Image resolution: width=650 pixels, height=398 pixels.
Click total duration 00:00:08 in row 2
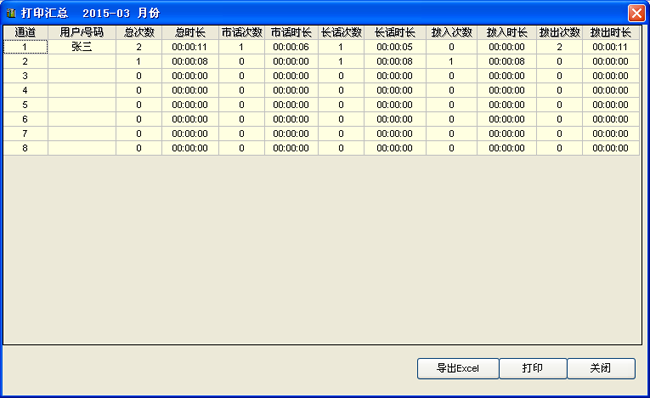click(x=190, y=61)
